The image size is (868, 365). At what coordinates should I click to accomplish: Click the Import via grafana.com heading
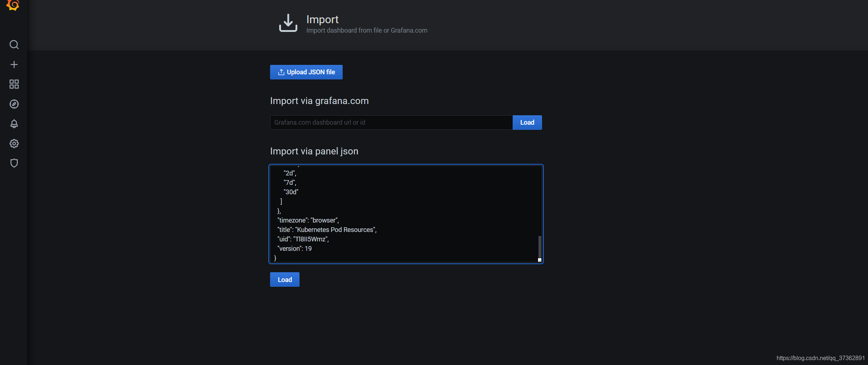[319, 101]
